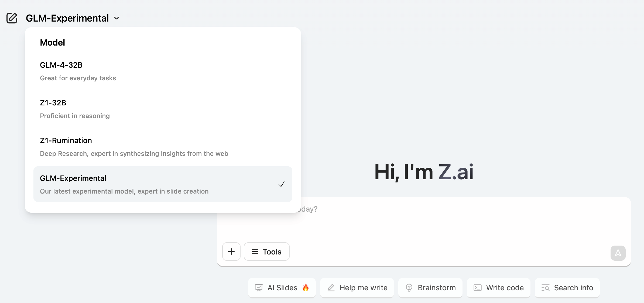
Task: Click the new chat compose icon
Action: click(12, 18)
